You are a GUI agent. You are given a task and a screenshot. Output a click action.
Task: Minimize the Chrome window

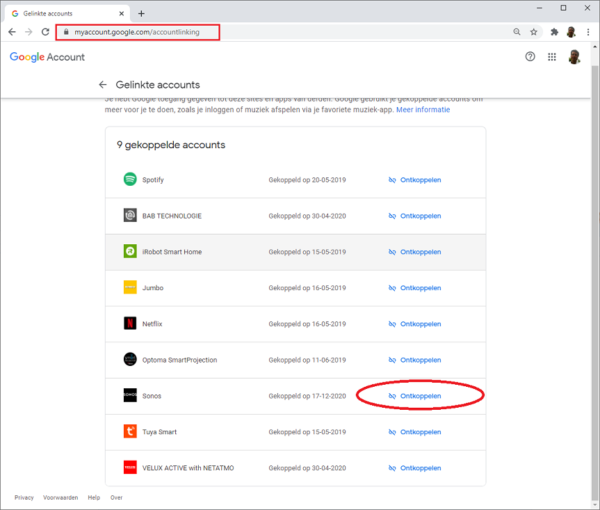[540, 8]
